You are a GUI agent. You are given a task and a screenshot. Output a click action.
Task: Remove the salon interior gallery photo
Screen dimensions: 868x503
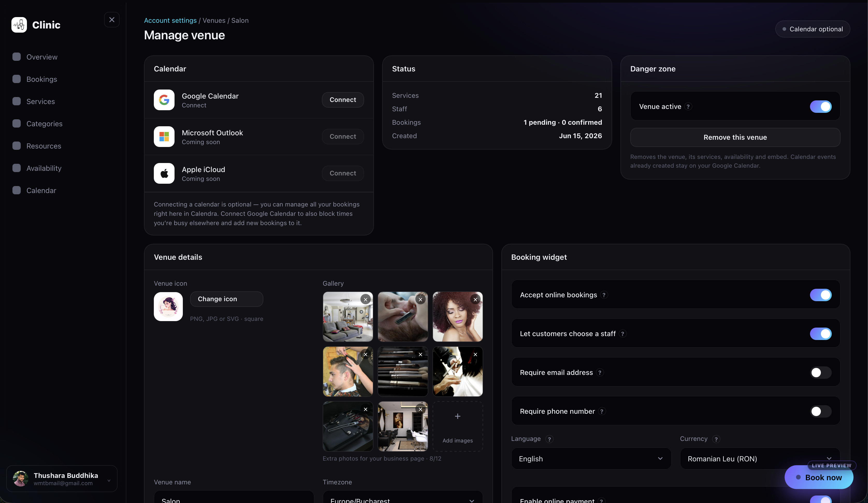(x=420, y=409)
